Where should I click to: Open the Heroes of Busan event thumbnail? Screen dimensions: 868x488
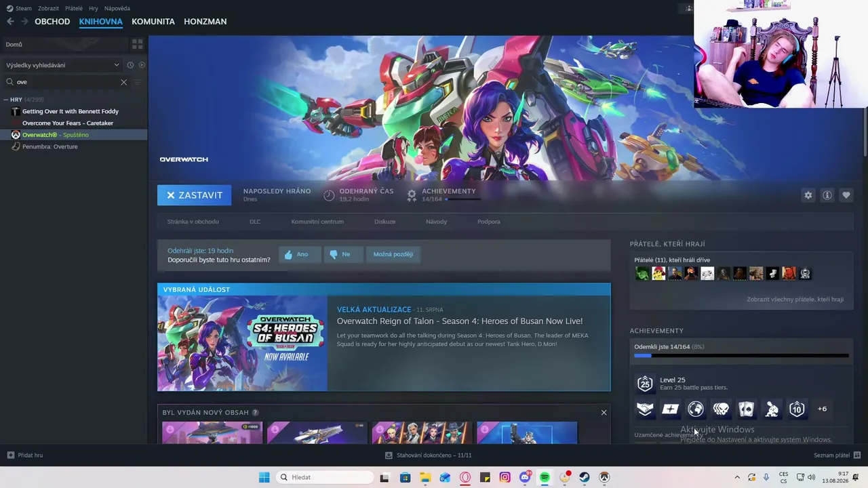[x=243, y=343]
